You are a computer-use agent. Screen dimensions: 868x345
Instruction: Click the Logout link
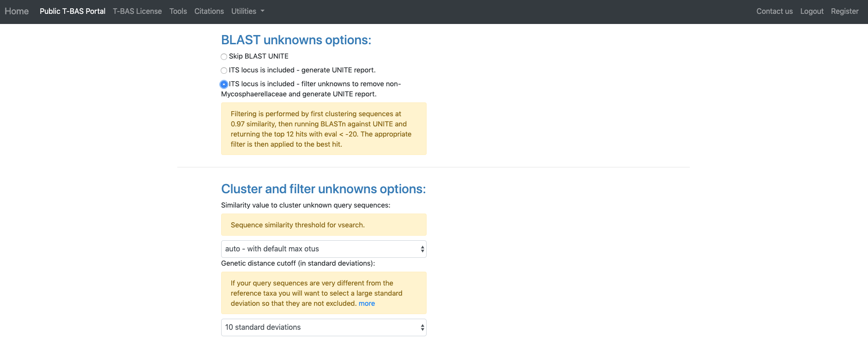(812, 11)
